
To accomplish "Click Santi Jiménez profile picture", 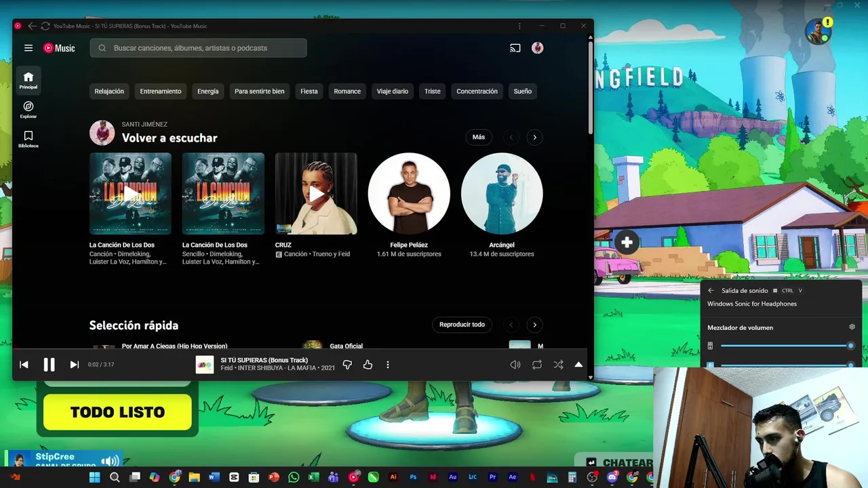I will 102,133.
